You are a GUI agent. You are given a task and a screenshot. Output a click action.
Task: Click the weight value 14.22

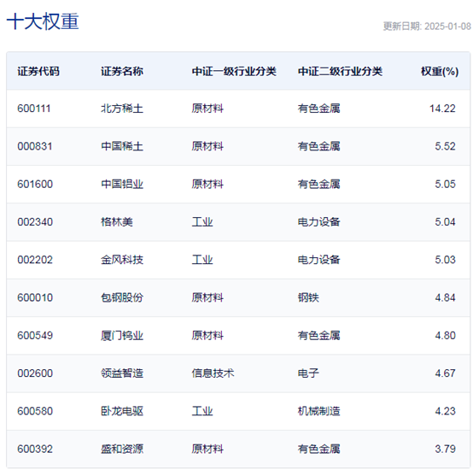coord(442,109)
